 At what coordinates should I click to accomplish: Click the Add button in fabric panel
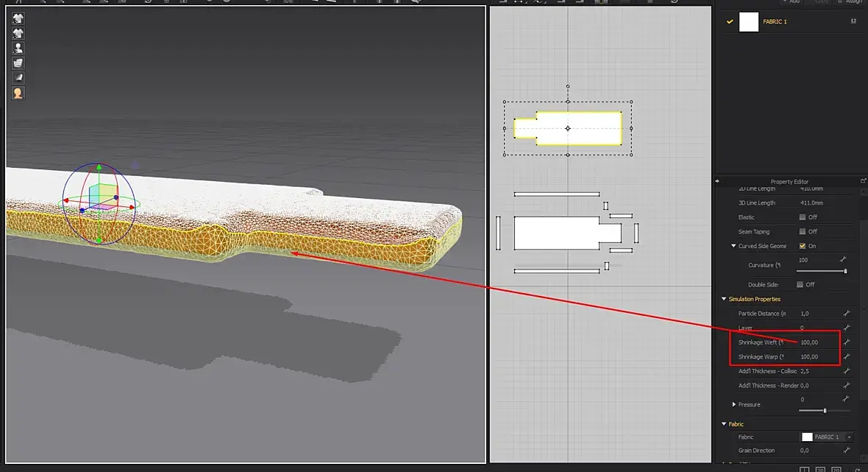(791, 1)
